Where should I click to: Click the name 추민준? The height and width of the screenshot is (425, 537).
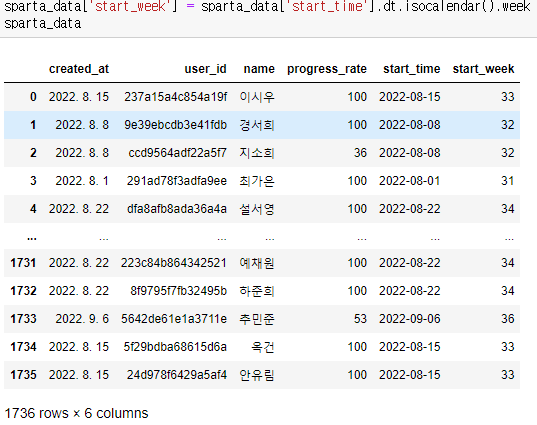pos(257,319)
